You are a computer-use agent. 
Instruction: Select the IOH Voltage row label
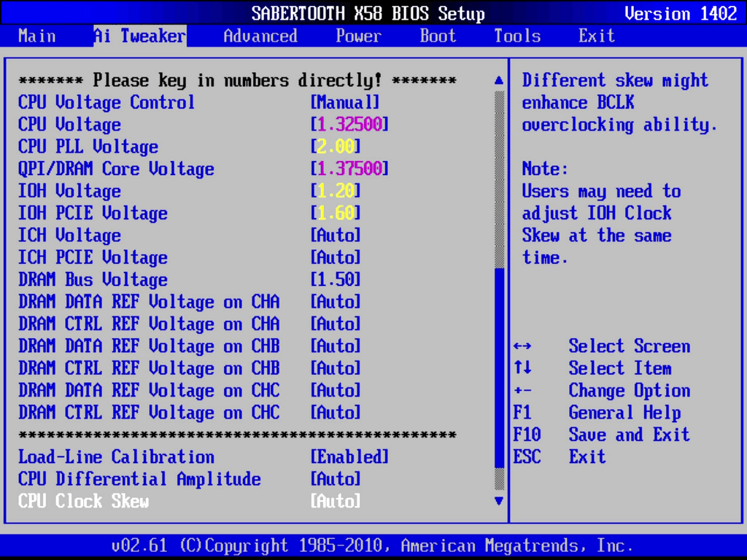pyautogui.click(x=69, y=191)
